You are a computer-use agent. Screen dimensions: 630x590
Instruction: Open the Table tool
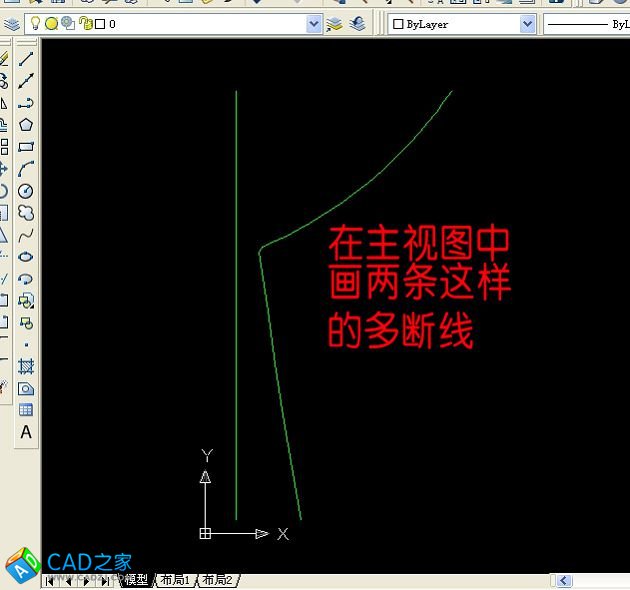point(26,410)
